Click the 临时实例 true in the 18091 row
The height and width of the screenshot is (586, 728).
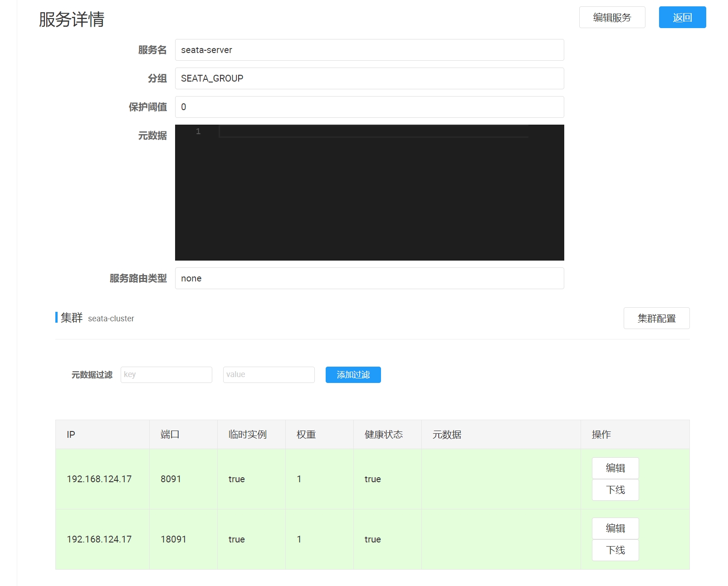point(237,539)
